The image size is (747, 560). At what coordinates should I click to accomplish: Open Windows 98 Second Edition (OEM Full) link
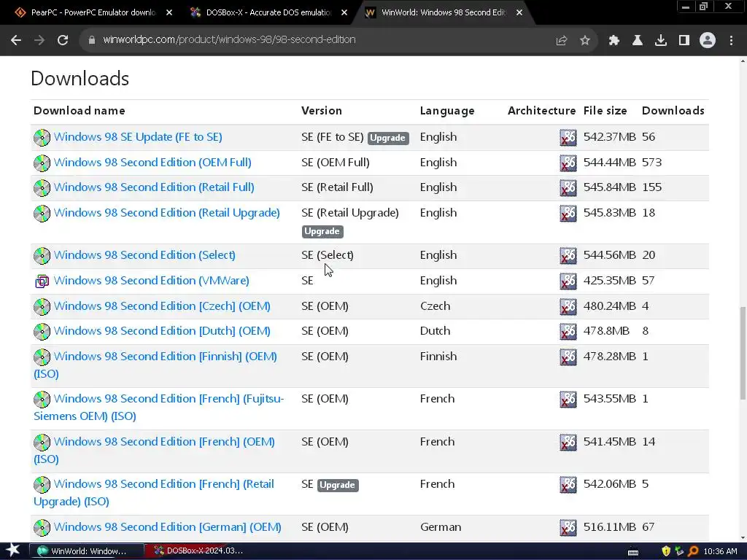click(152, 163)
